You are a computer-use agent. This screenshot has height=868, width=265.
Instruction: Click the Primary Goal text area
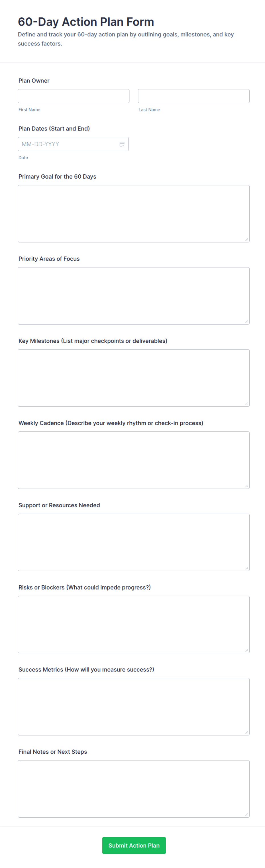[x=134, y=214]
